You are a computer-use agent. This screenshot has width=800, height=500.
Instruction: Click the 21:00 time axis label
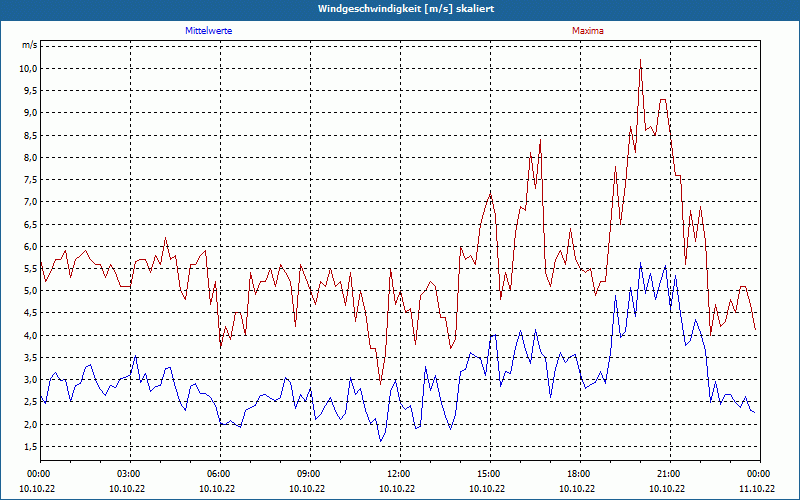[x=670, y=474]
